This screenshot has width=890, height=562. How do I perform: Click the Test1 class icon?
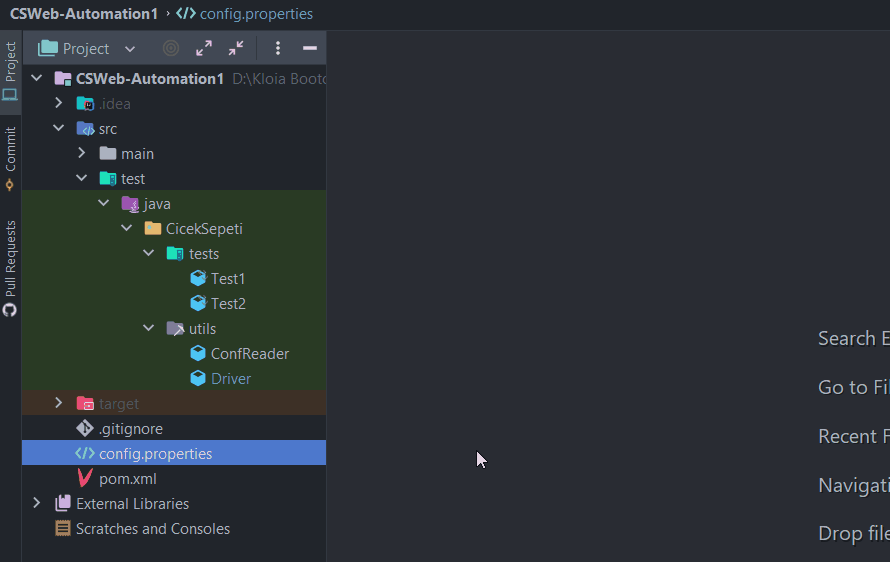click(x=198, y=278)
